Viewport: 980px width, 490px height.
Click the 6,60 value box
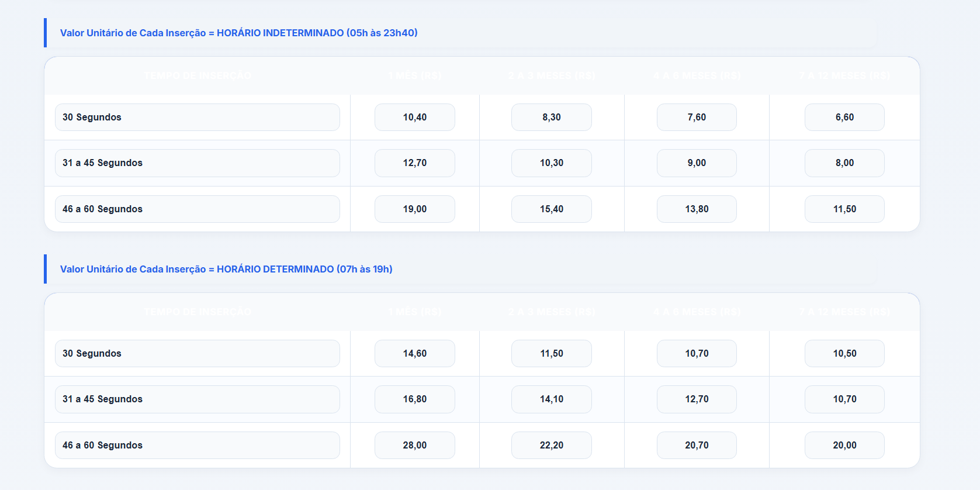pos(844,117)
